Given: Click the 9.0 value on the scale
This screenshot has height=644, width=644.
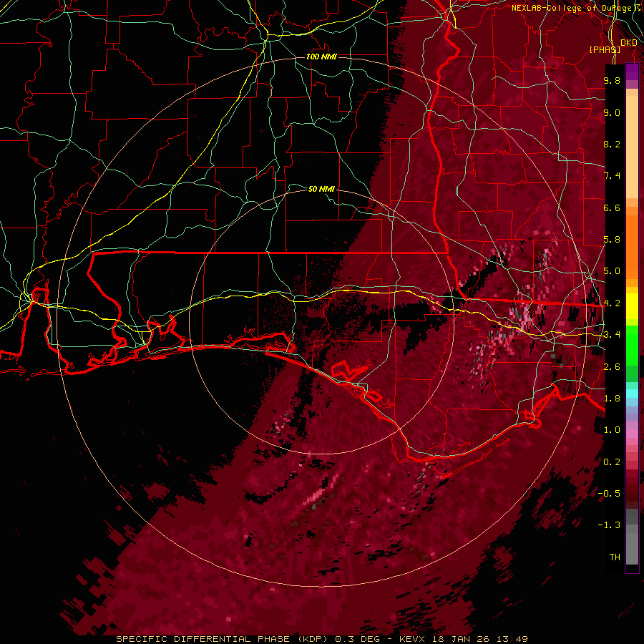Looking at the screenshot, I should point(612,112).
